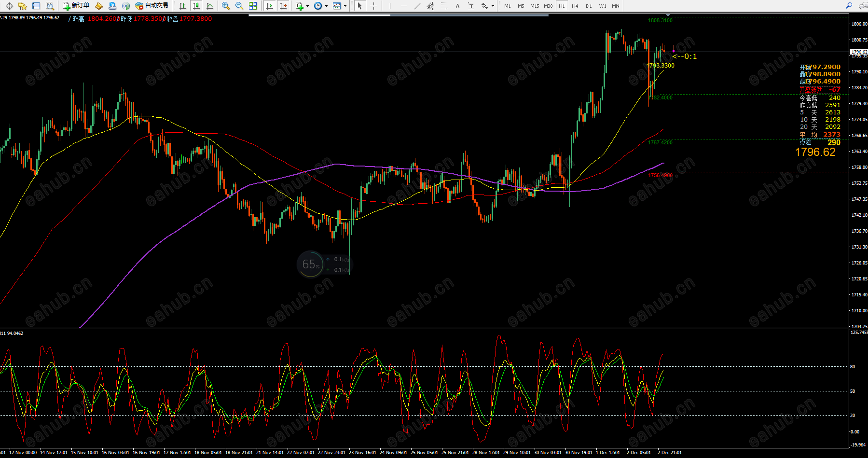Toggle AutoTrading (自动交易) button
The image size is (868, 459).
click(x=152, y=6)
